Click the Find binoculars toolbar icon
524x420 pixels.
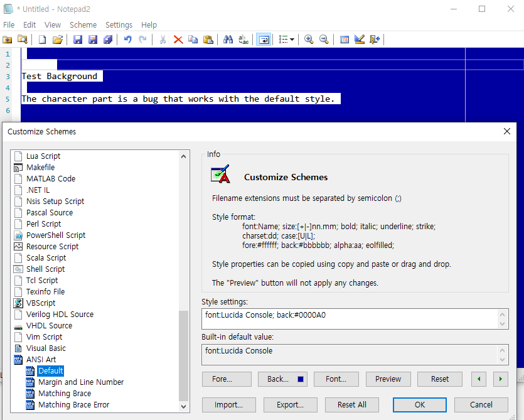(228, 40)
